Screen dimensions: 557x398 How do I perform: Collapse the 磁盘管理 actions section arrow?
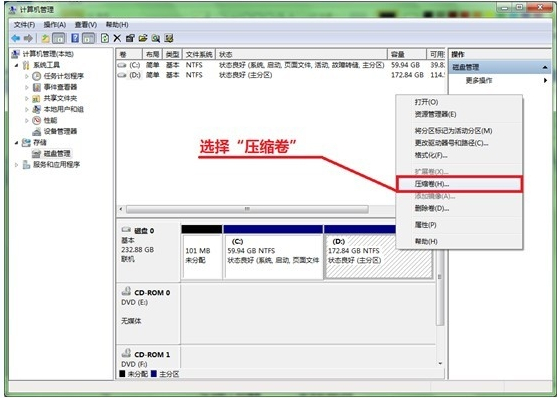tap(545, 67)
